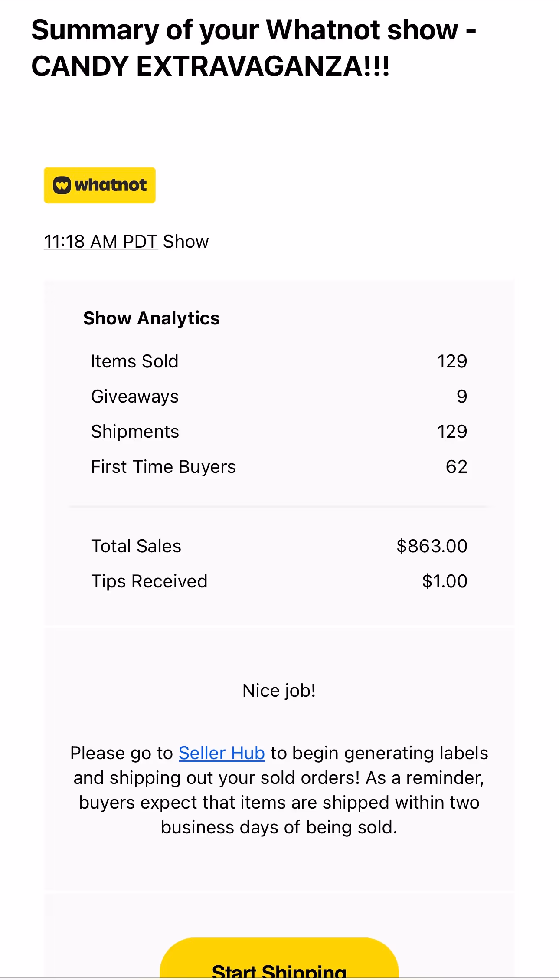Tap the 11:18 AM PDT time link
The width and height of the screenshot is (559, 980).
(x=101, y=242)
